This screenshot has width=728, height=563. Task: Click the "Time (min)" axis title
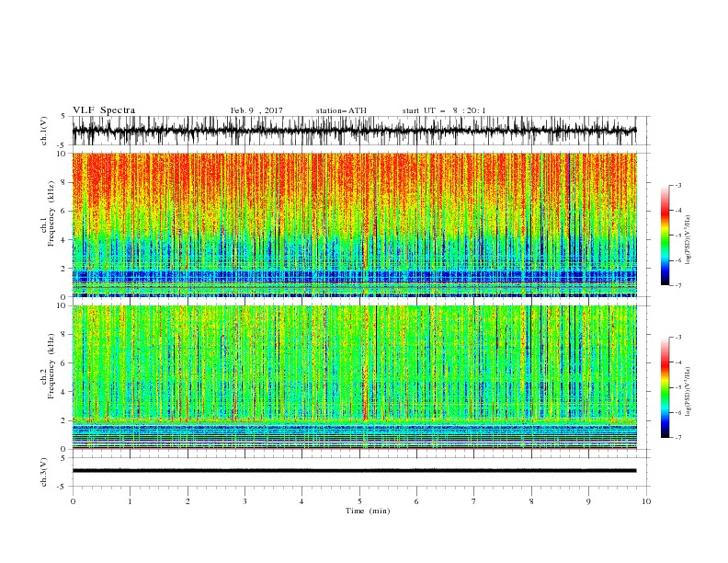click(368, 511)
